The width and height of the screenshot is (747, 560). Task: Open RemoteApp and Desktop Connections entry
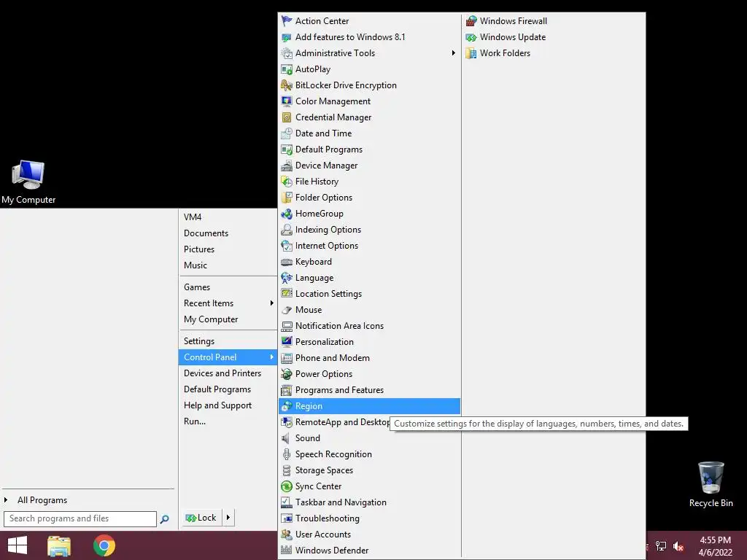(x=334, y=422)
